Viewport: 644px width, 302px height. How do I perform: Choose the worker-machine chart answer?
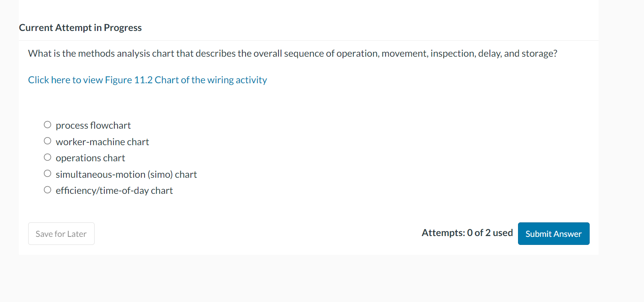47,141
